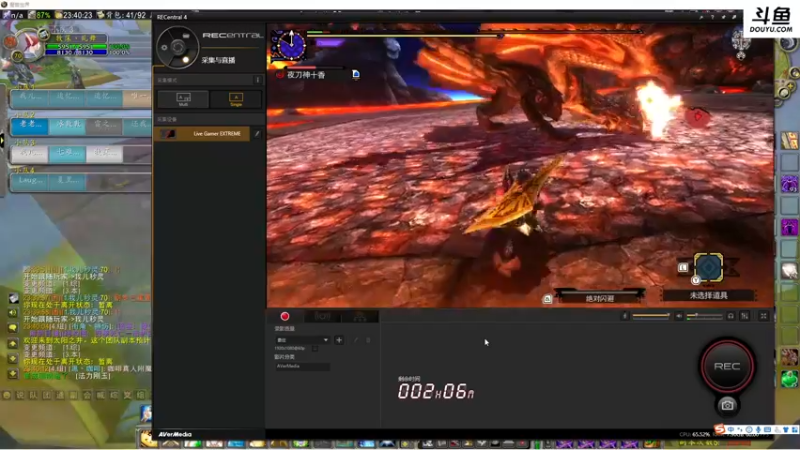Screen dimensions: 800x450
Task: Start recording with the large REC button
Action: tap(727, 366)
